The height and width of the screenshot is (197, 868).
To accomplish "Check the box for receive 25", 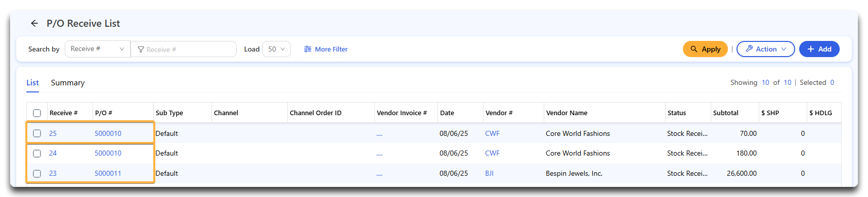I will coord(37,133).
